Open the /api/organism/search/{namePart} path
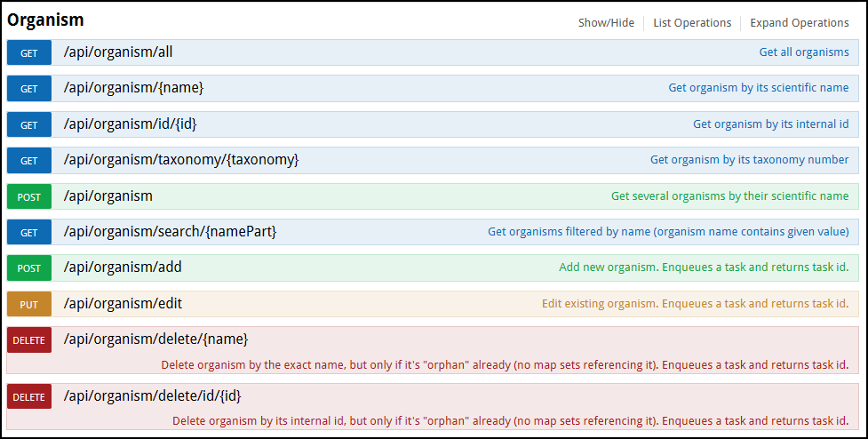Image resolution: width=868 pixels, height=439 pixels. pyautogui.click(x=170, y=231)
